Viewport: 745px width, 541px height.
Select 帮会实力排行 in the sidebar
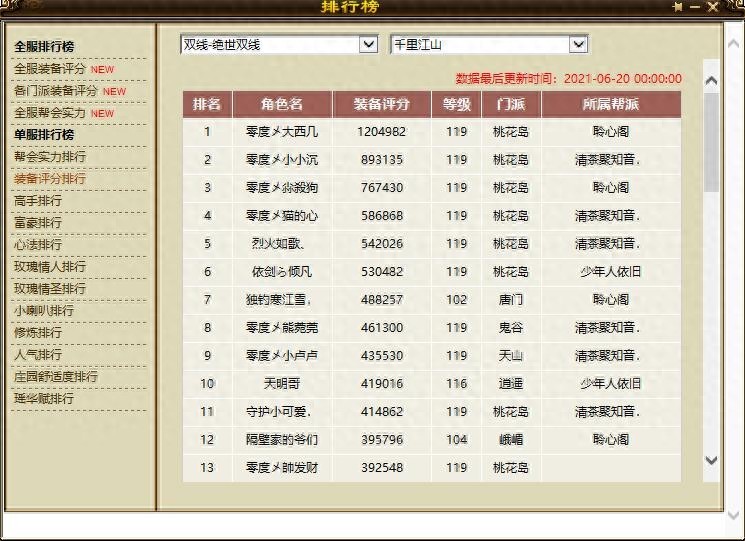[x=50, y=157]
